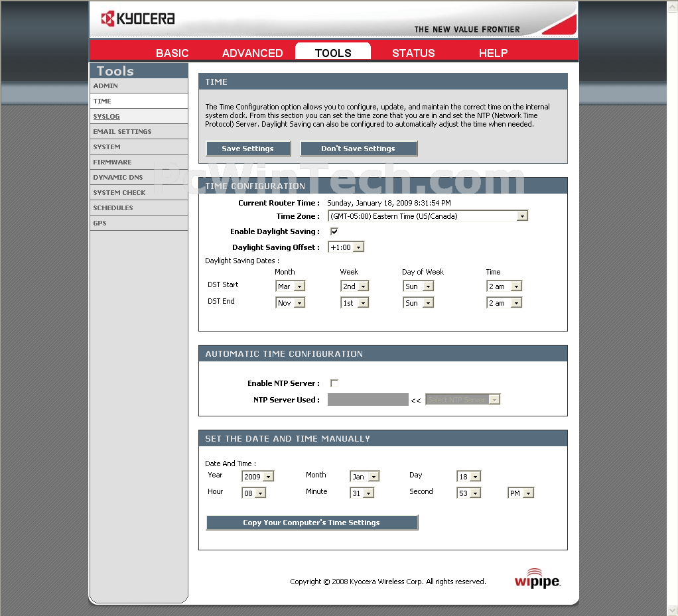Viewport: 678px width, 616px height.
Task: Click the Kyocera copyright notice text
Action: pos(388,582)
